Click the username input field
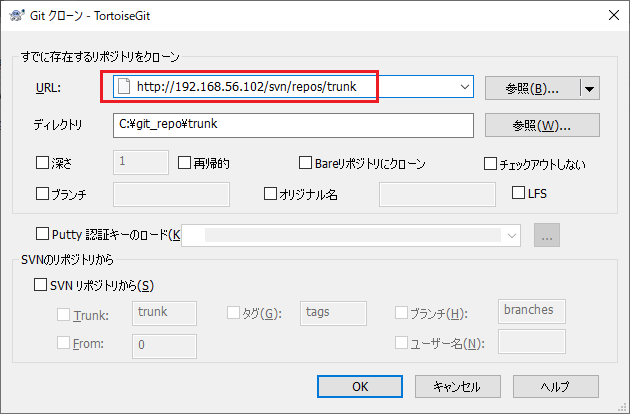The width and height of the screenshot is (630, 414). tap(532, 342)
